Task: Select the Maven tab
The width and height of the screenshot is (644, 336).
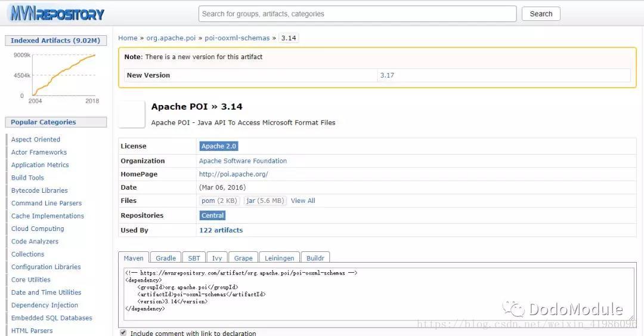Action: pyautogui.click(x=134, y=258)
